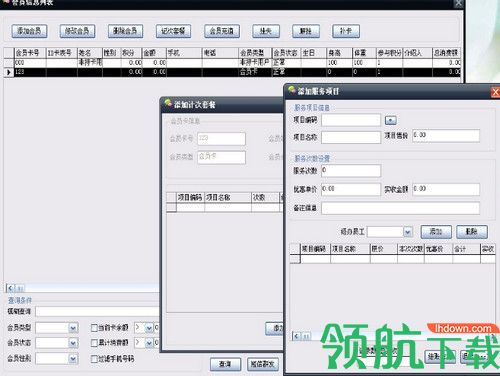Click the 姓名 column header
This screenshot has width=500, height=376.
coord(90,53)
